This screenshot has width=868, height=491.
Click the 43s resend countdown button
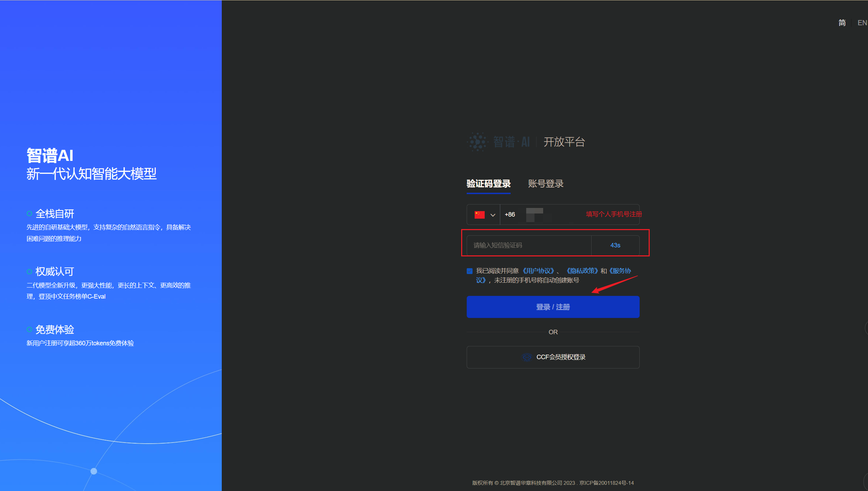(615, 245)
